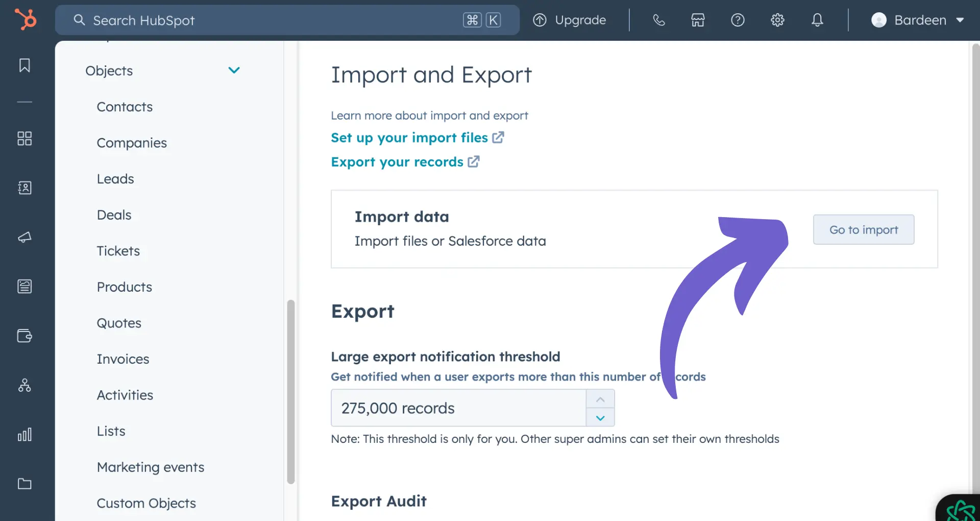Select Contacts in the Objects menu
980x521 pixels.
tap(125, 107)
